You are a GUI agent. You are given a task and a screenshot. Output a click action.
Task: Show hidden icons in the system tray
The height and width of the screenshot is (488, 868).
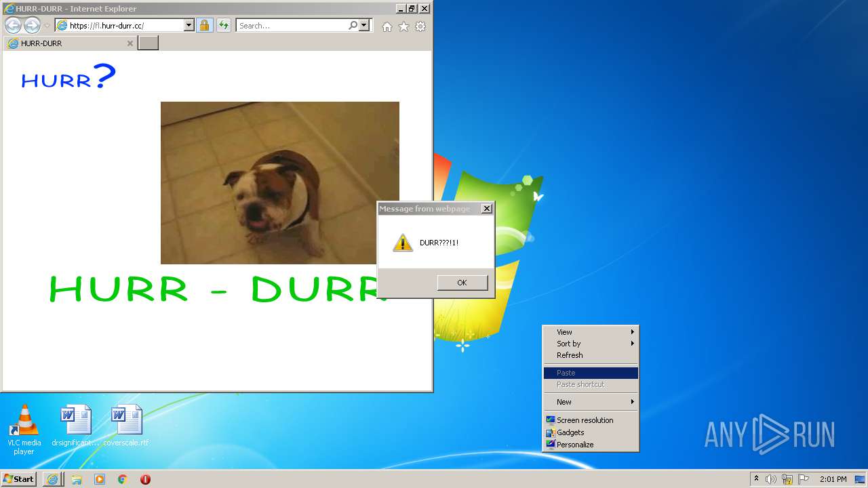pos(756,479)
